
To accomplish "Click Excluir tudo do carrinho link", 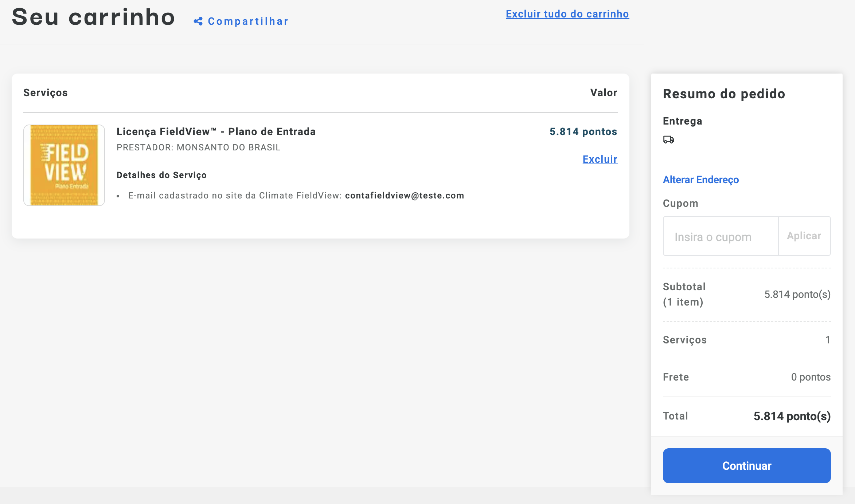I will [567, 14].
